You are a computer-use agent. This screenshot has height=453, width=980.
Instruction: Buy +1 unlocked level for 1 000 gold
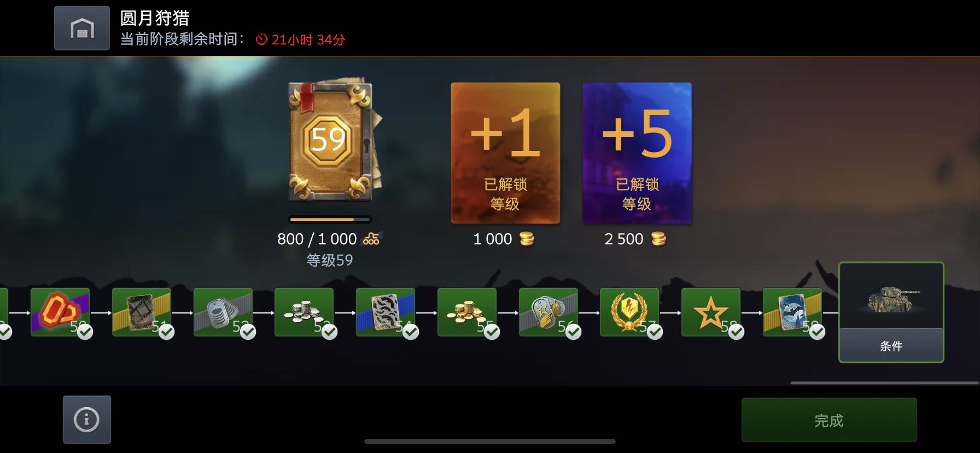tap(505, 153)
